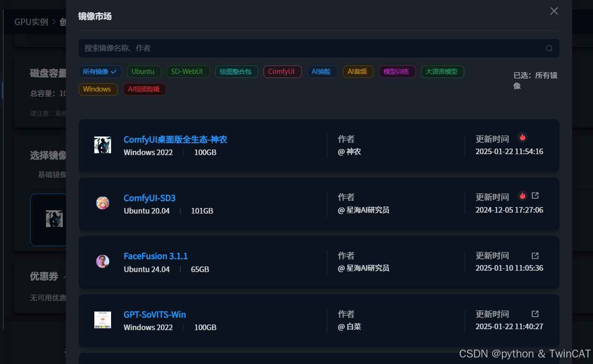Click Ubuntu 20.04 system label
Screen dimensions: 593x364
click(x=147, y=211)
